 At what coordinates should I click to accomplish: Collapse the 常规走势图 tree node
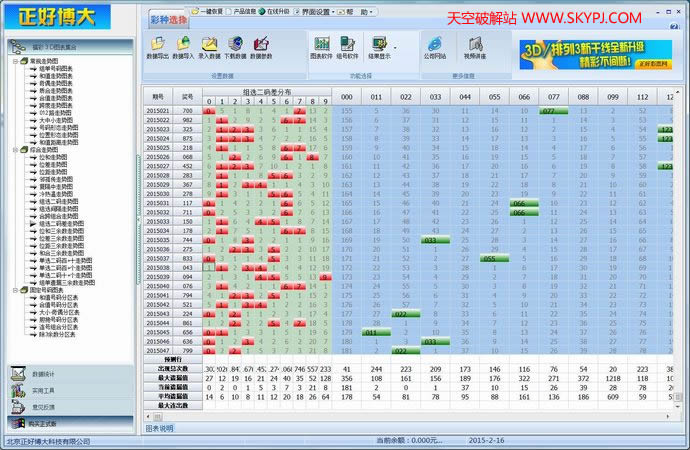[13, 61]
